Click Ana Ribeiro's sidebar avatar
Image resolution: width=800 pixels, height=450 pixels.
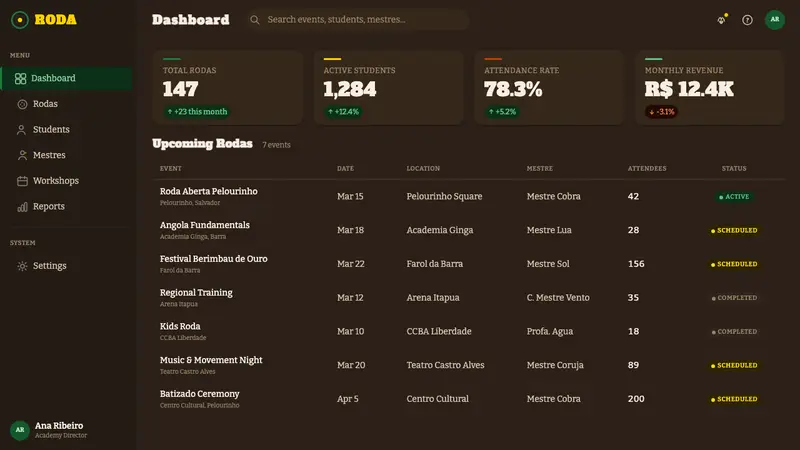(20, 430)
